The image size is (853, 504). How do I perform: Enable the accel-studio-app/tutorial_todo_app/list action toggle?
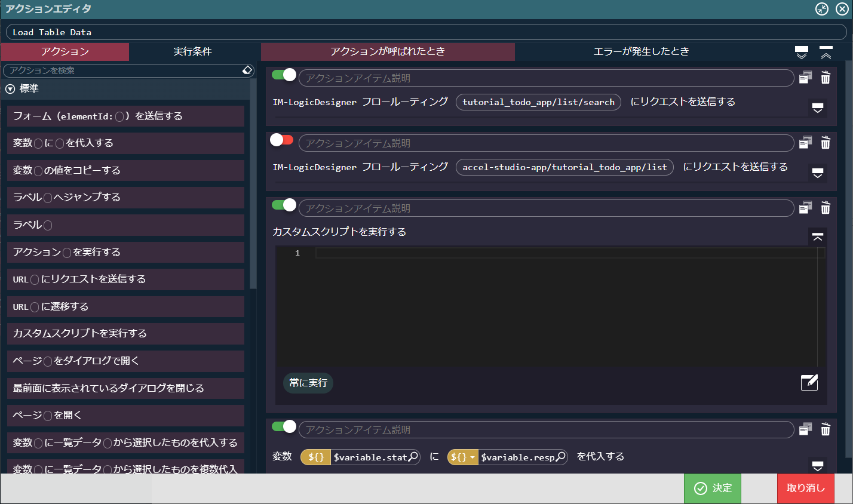pyautogui.click(x=282, y=140)
